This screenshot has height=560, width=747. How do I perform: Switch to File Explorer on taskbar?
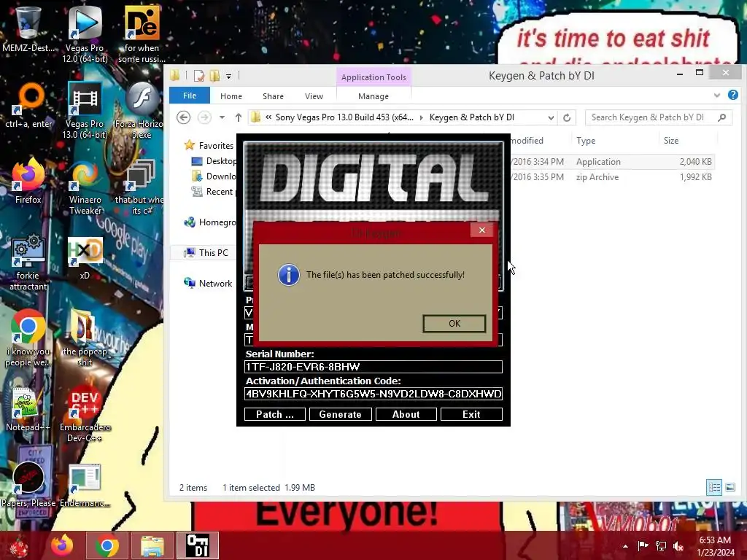click(152, 545)
